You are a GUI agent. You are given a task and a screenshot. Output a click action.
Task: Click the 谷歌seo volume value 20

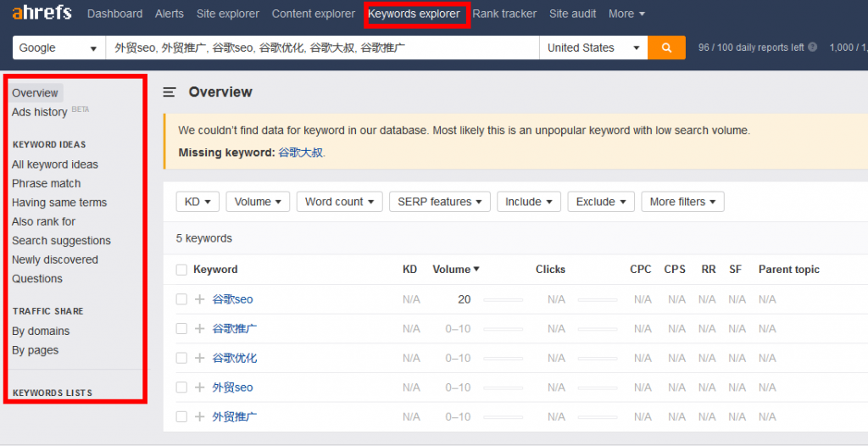[x=464, y=299]
